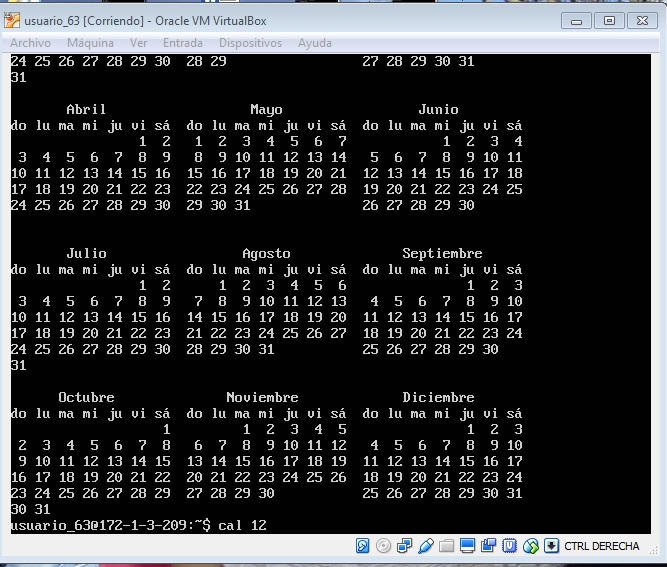The height and width of the screenshot is (567, 667).
Task: Click the window title text 'usuario_63 [Corriendo]'
Action: (84, 21)
